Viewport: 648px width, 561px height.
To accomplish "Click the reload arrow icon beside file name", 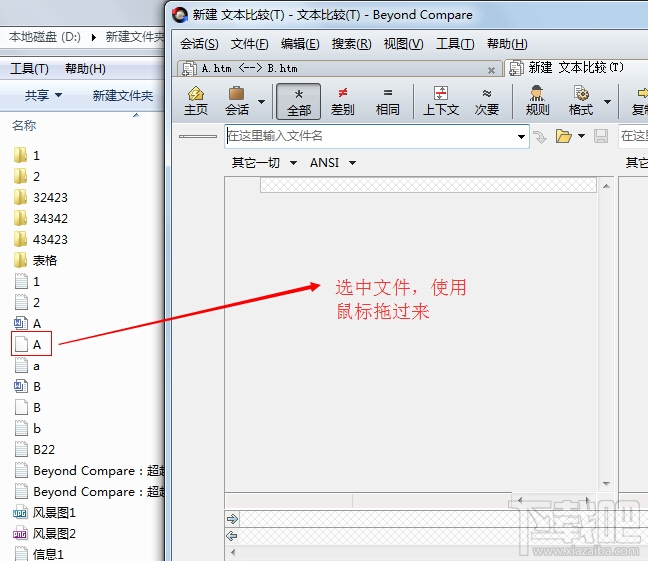I will point(540,136).
